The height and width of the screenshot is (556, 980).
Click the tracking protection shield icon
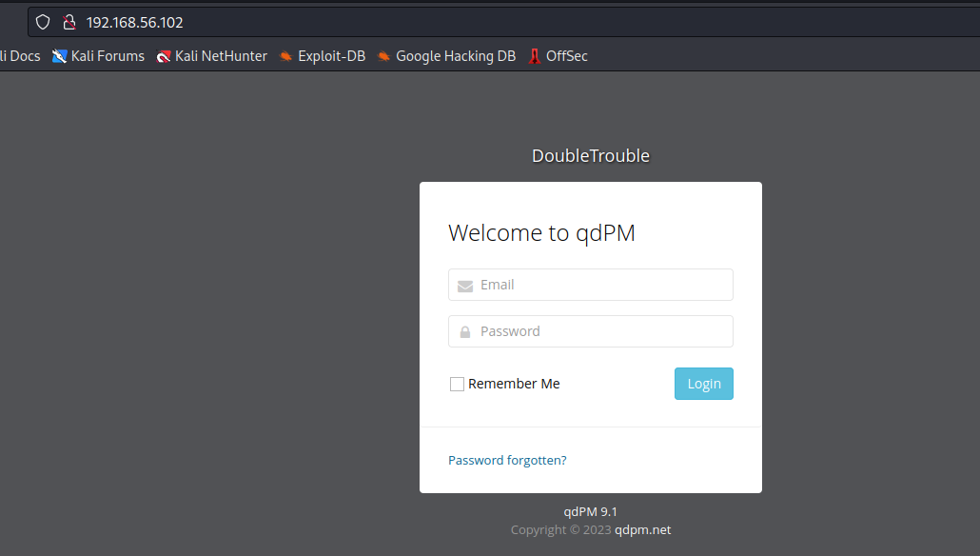[43, 23]
